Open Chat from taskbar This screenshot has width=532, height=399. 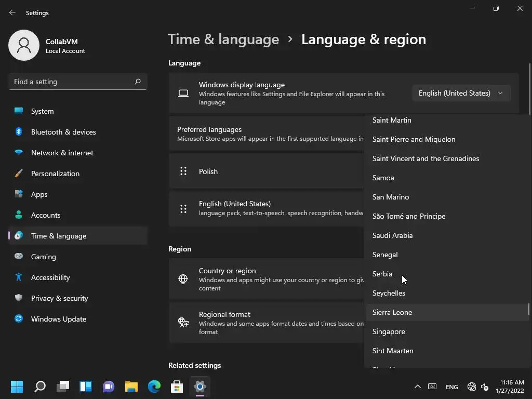(x=109, y=387)
